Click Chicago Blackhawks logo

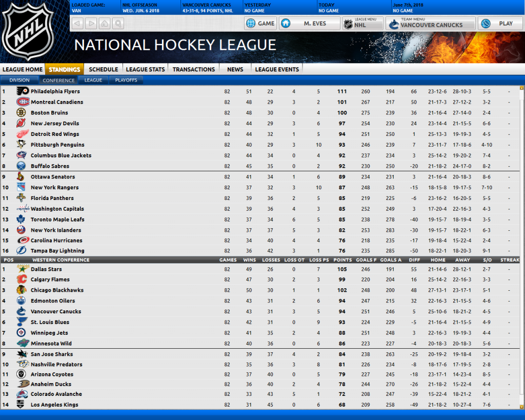(22, 290)
